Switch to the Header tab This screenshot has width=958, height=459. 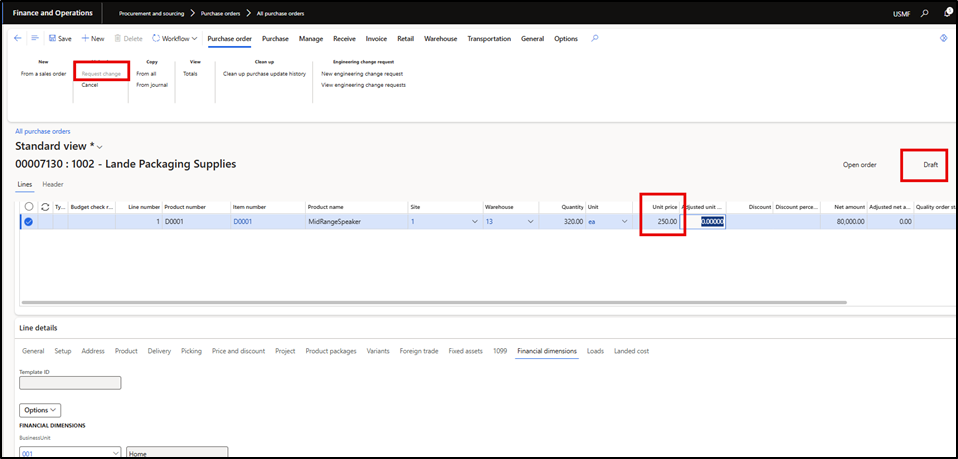pos(52,184)
